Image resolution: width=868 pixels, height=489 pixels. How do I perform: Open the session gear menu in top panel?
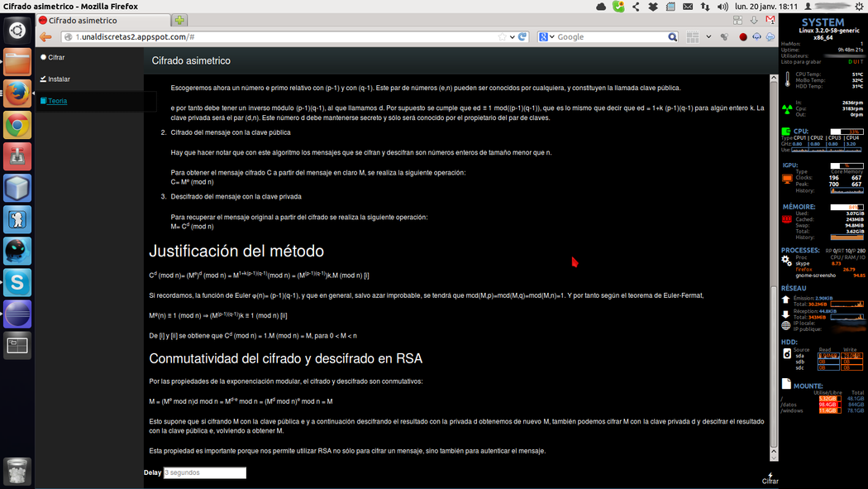click(859, 7)
